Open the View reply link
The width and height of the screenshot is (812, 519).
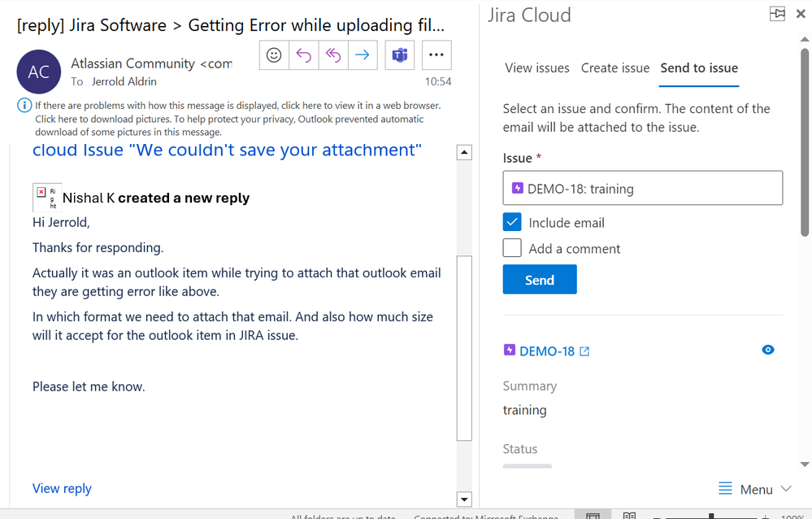click(62, 488)
